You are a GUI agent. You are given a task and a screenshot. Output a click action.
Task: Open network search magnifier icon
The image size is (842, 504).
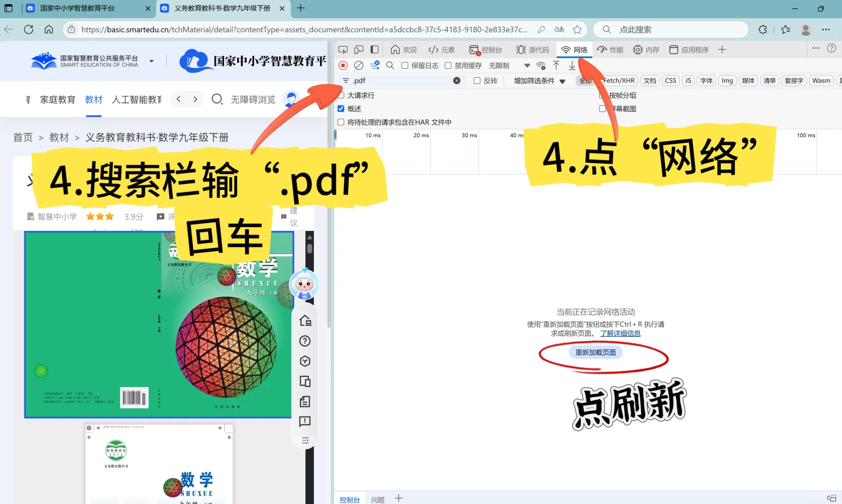point(390,65)
